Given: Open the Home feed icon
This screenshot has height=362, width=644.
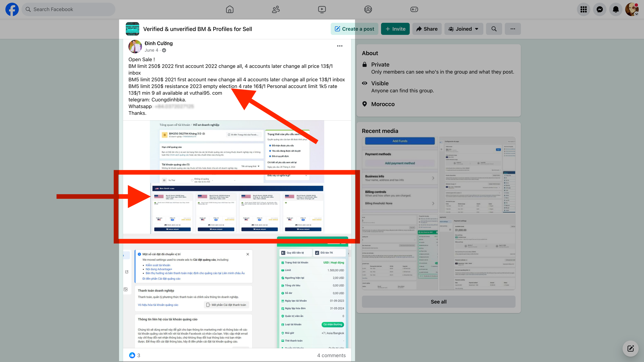Looking at the screenshot, I should (x=229, y=9).
